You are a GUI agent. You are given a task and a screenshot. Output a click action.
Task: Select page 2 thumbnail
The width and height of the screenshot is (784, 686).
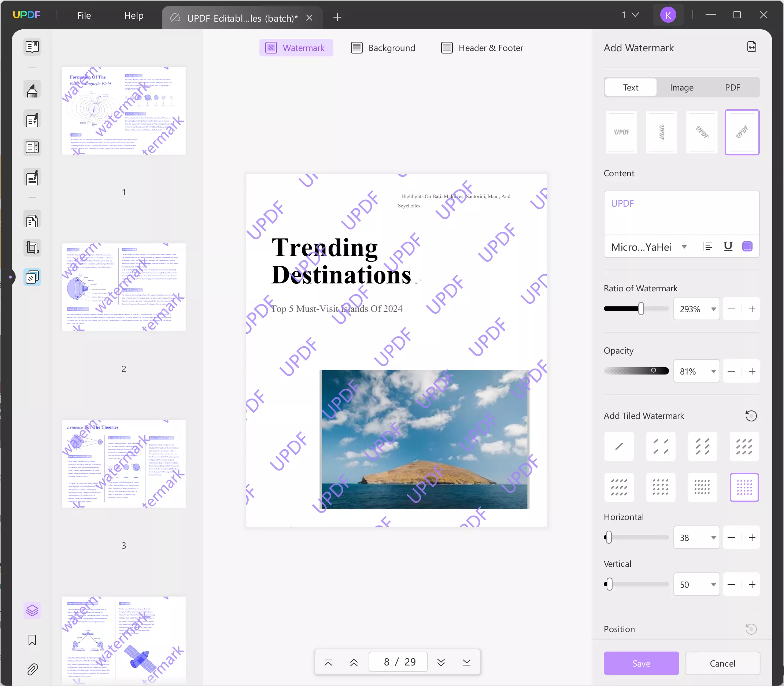click(124, 287)
